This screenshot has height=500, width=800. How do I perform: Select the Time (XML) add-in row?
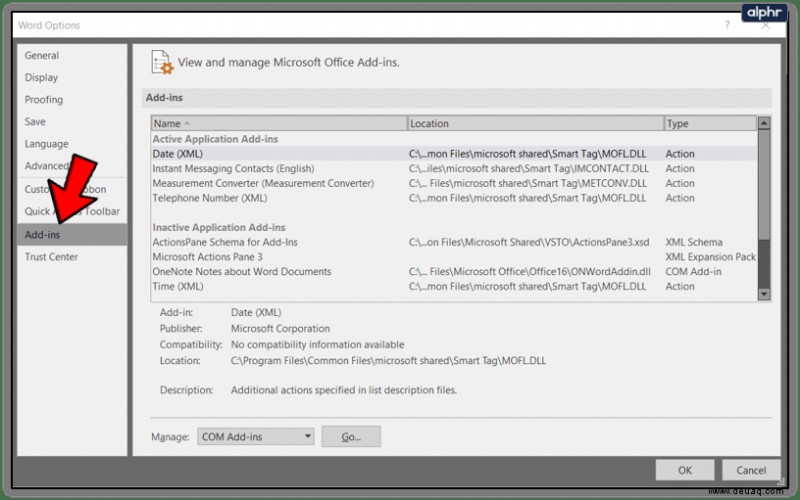[454, 287]
